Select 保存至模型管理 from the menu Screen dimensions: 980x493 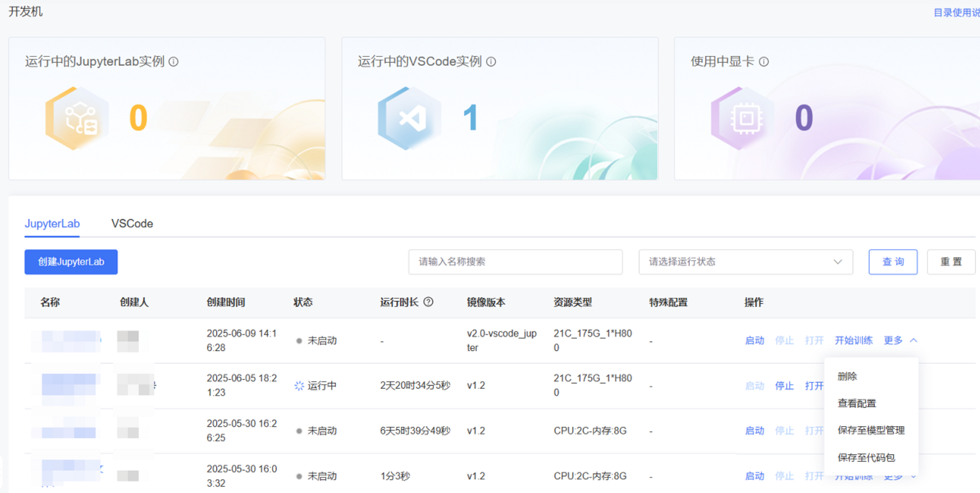[871, 430]
